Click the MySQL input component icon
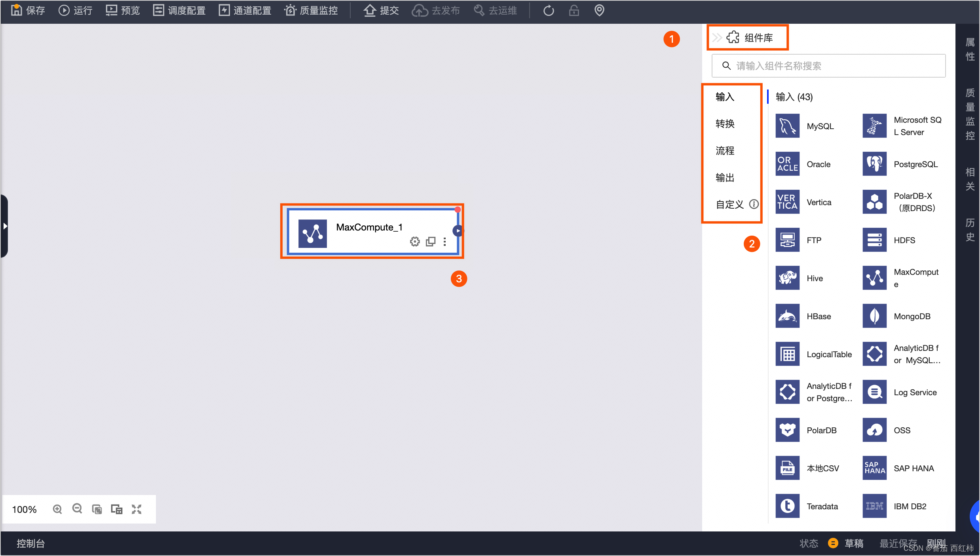 point(787,126)
